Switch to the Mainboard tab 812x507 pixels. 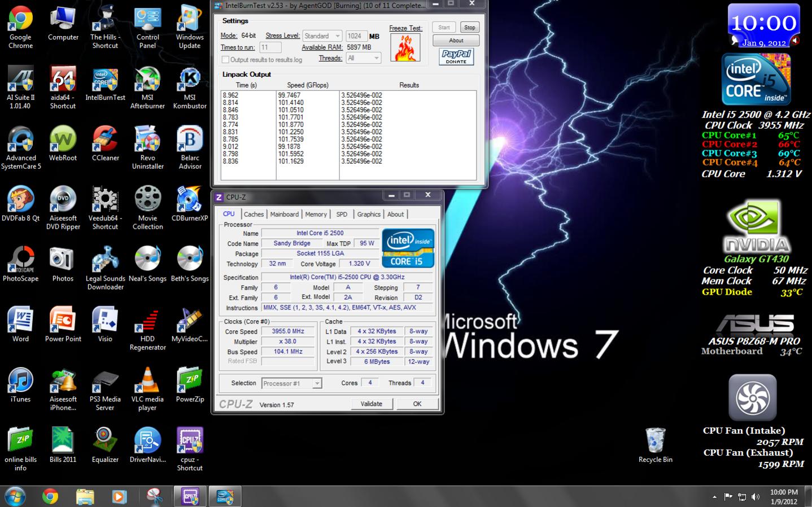click(x=284, y=214)
